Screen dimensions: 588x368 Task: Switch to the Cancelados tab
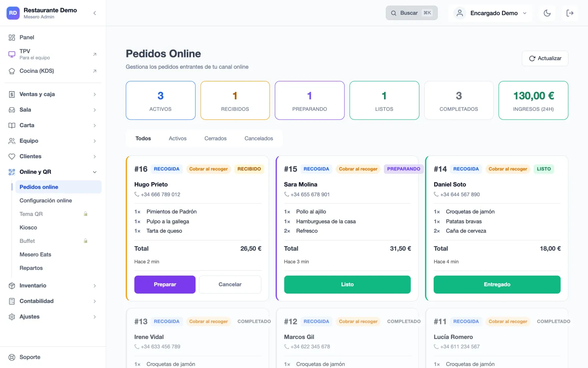tap(259, 138)
